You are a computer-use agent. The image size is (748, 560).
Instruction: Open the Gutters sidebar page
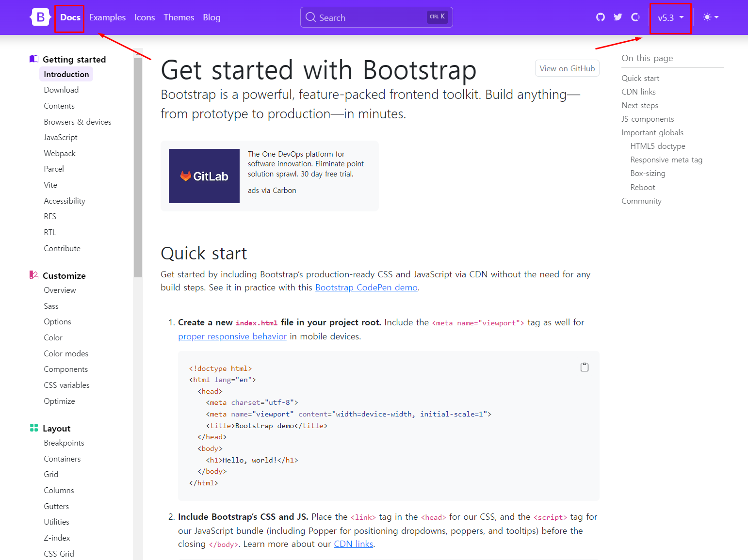[56, 507]
